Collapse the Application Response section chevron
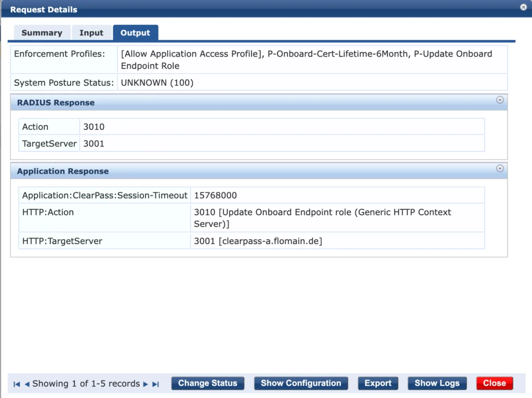Screen dimensions: 532x398 [x=500, y=168]
